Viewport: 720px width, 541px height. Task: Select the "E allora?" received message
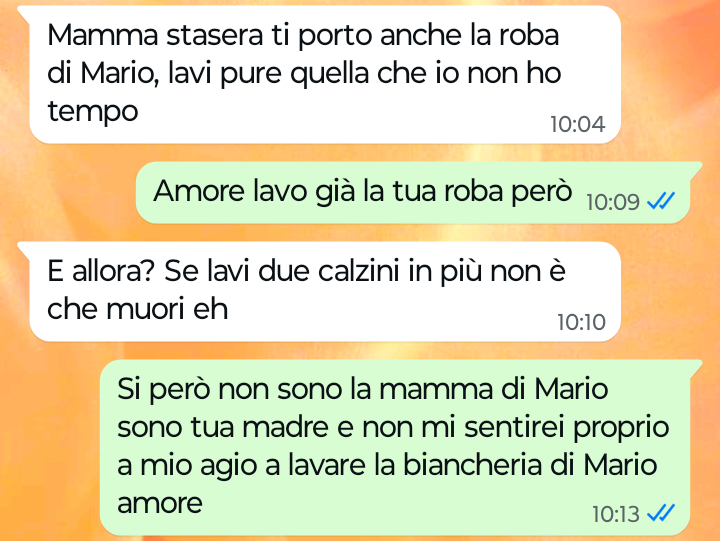pos(325,292)
